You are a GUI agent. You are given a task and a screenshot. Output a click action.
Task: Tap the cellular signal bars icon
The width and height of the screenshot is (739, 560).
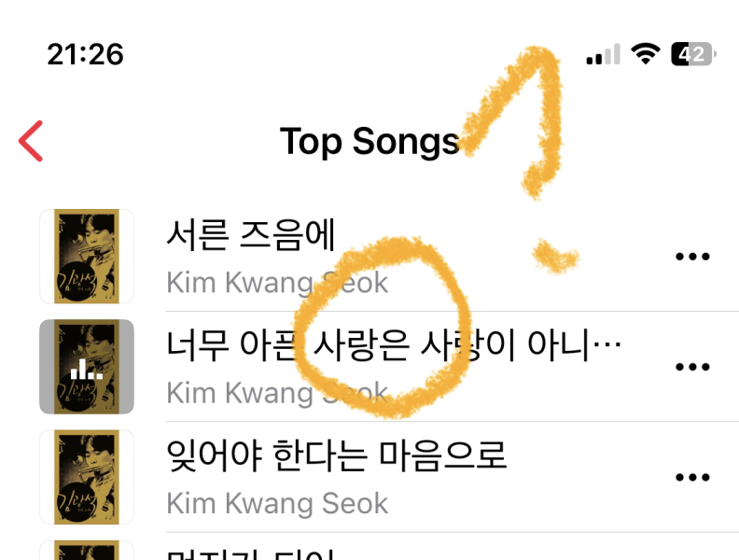(604, 54)
